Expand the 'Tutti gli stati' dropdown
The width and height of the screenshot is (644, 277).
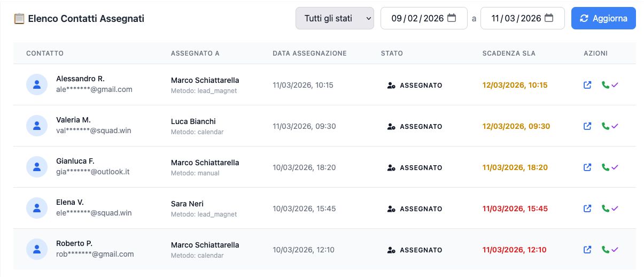335,18
